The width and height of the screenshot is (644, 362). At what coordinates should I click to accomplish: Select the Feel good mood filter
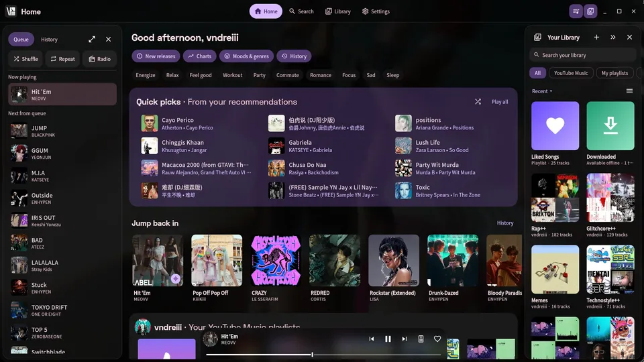[x=201, y=75]
